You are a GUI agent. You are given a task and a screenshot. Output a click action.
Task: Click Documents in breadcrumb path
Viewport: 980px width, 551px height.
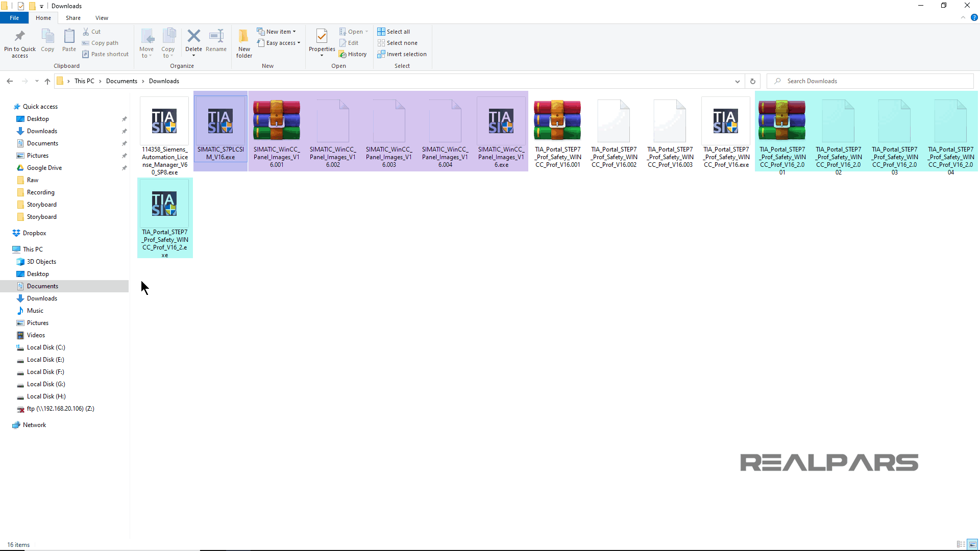(121, 81)
